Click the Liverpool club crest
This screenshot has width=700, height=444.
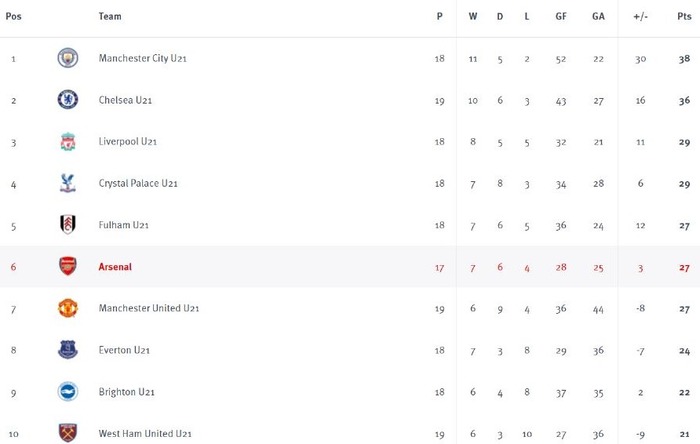(68, 141)
